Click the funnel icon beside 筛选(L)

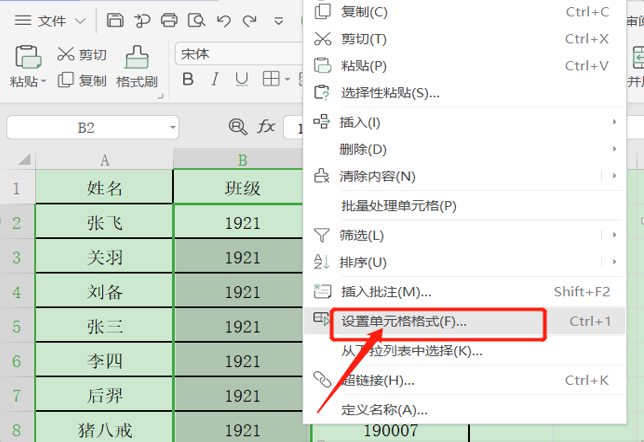(321, 235)
